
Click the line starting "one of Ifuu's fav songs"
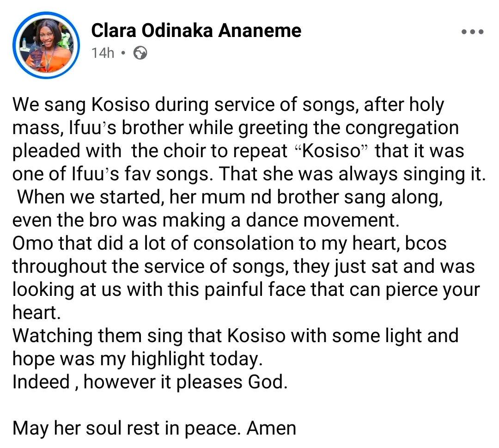click(249, 174)
